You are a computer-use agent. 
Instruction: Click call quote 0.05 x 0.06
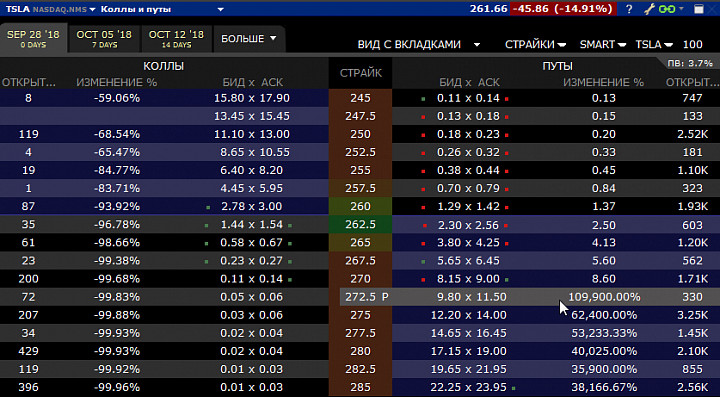[x=252, y=297]
